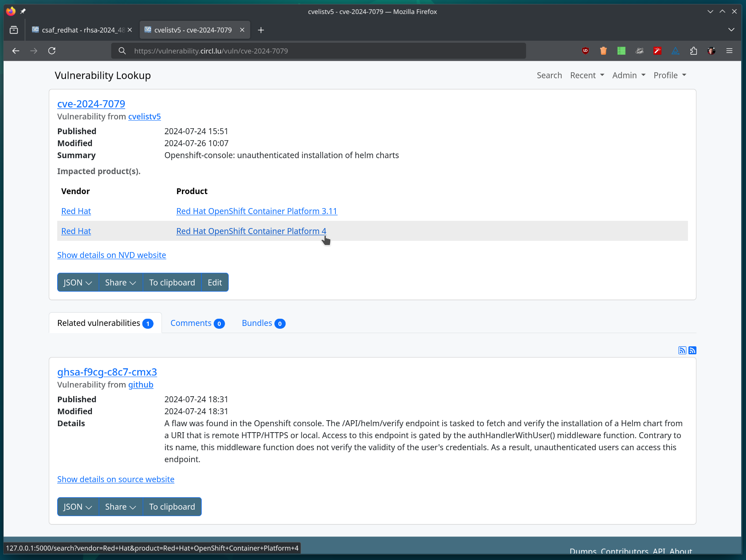Click the Edit button for cve-2024-7079
This screenshot has height=560, width=746.
[x=215, y=282]
